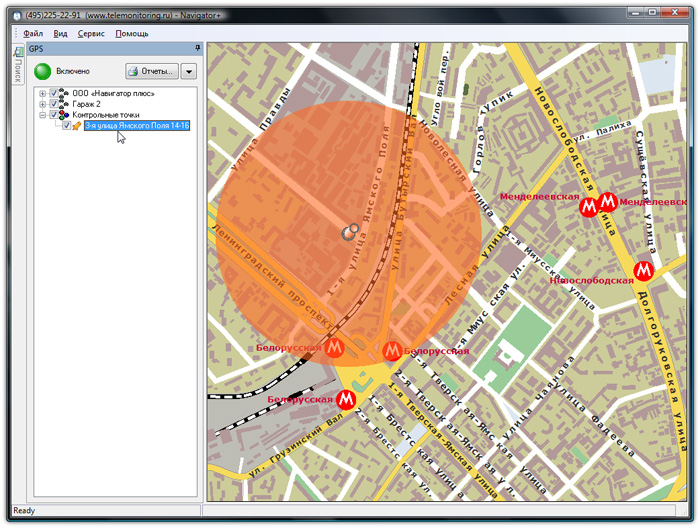This screenshot has width=700, height=528.
Task: Collapse the Контрольные точки tree node
Action: 42,115
